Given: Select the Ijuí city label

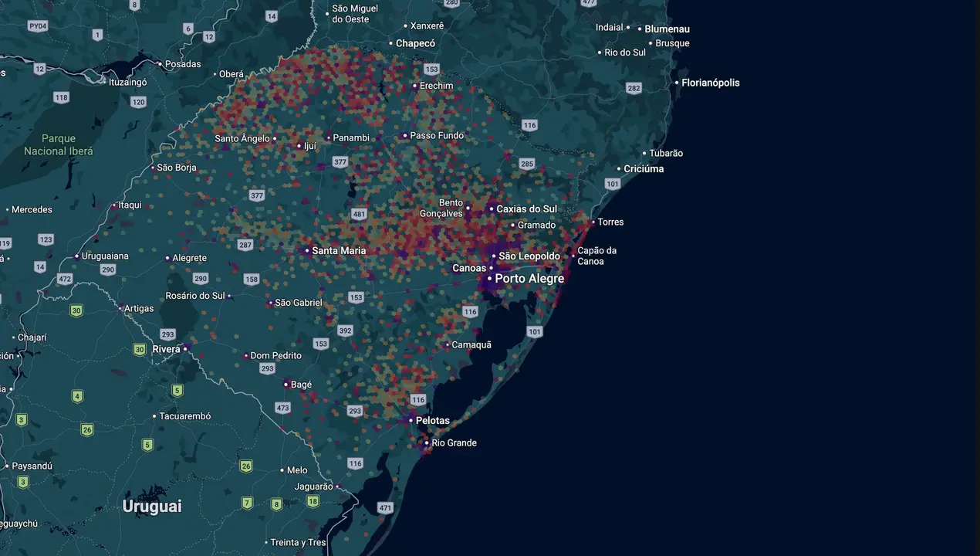Looking at the screenshot, I should point(310,145).
